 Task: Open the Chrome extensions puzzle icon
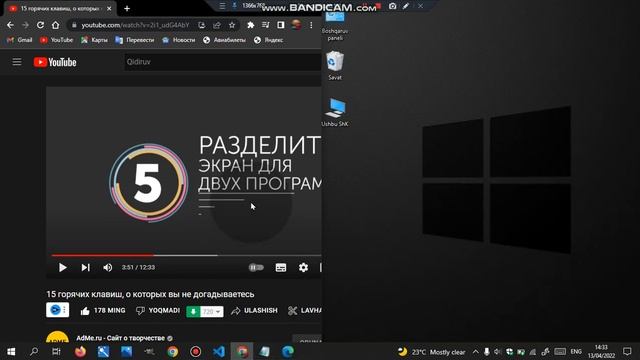(x=251, y=25)
